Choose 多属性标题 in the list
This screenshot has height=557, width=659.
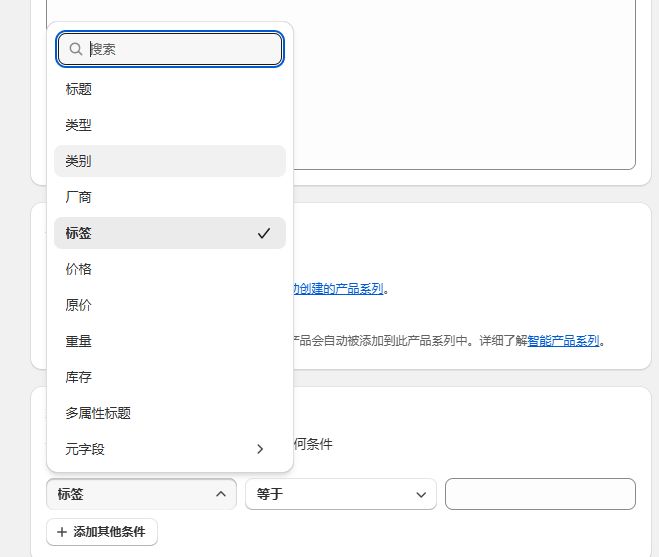coord(170,413)
